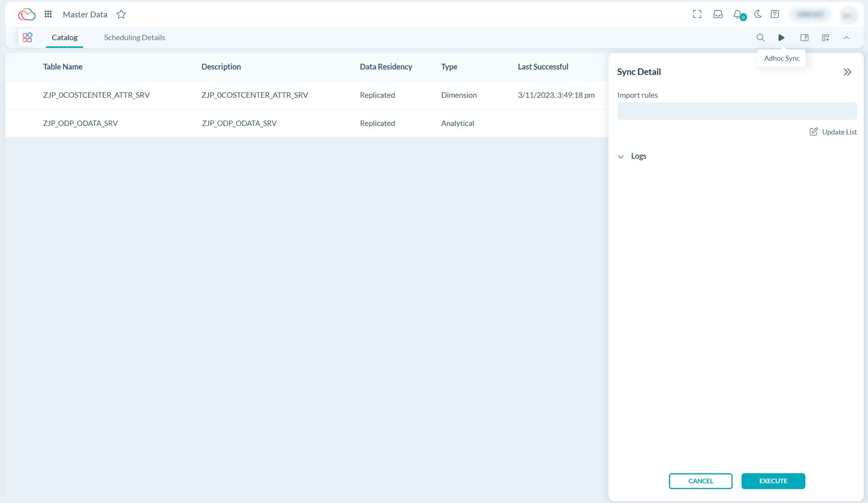This screenshot has width=868, height=503.
Task: Star the Master Data page as favorite
Action: point(121,14)
